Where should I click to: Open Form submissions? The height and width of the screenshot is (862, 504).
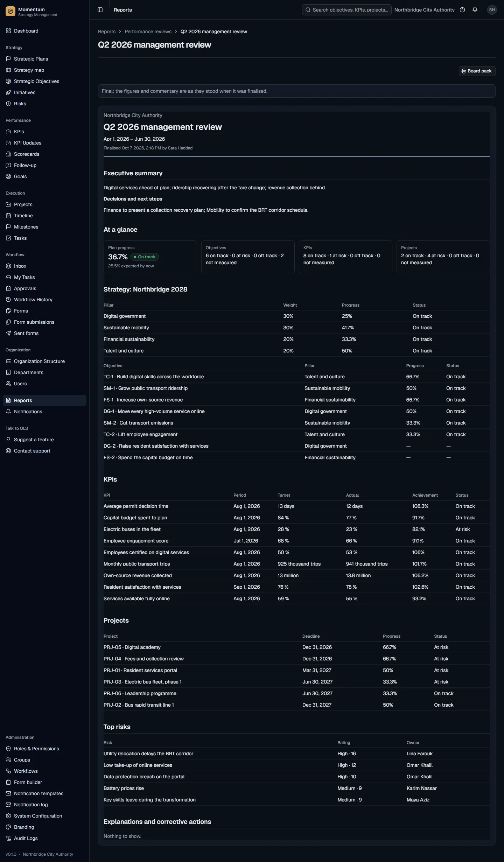[x=44, y=322]
